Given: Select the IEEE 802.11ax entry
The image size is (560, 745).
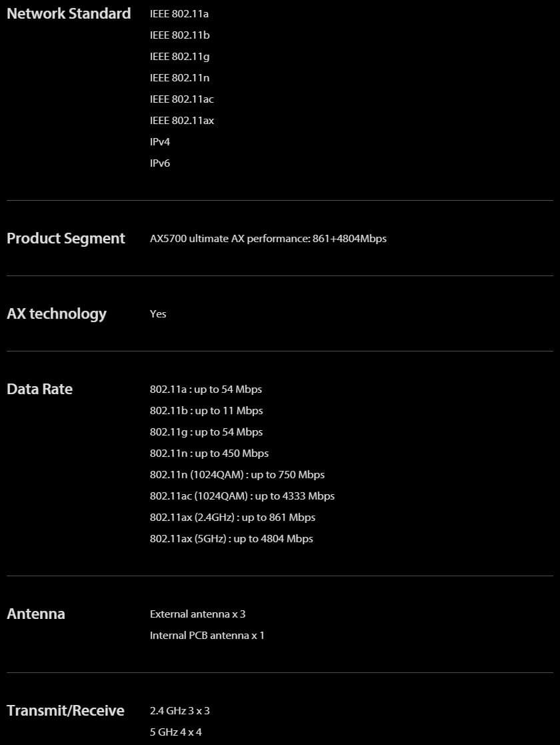Looking at the screenshot, I should click(x=182, y=121).
